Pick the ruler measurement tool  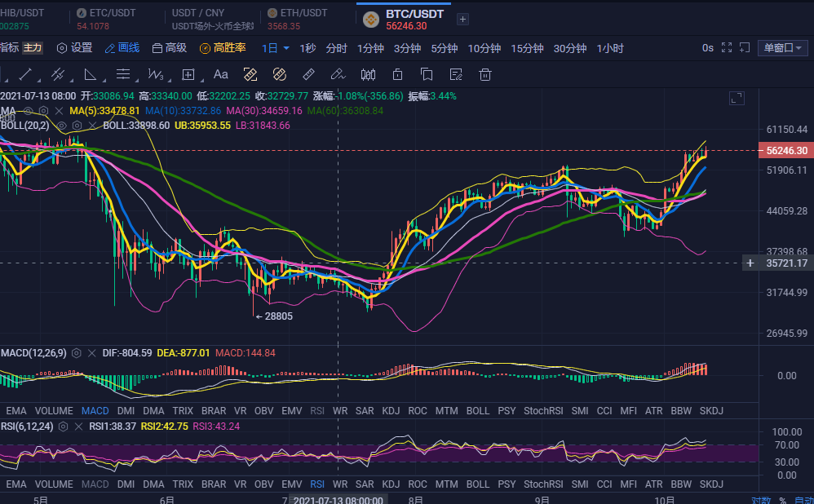(308, 75)
